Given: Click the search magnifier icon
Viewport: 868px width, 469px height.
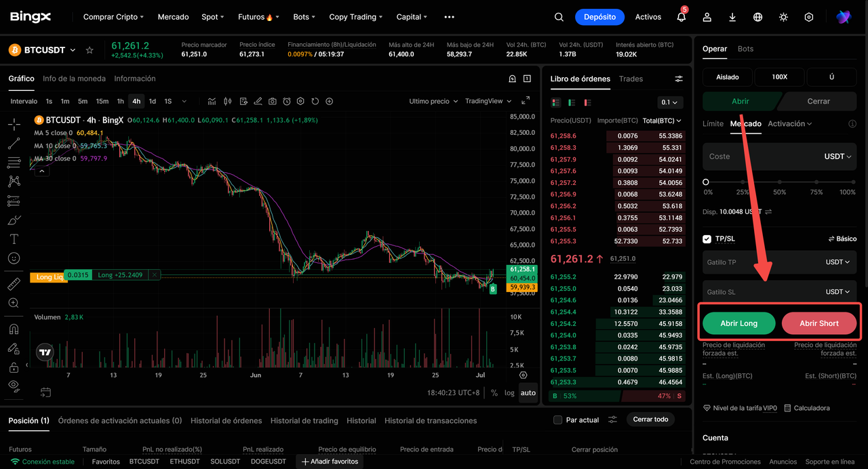Looking at the screenshot, I should 559,17.
